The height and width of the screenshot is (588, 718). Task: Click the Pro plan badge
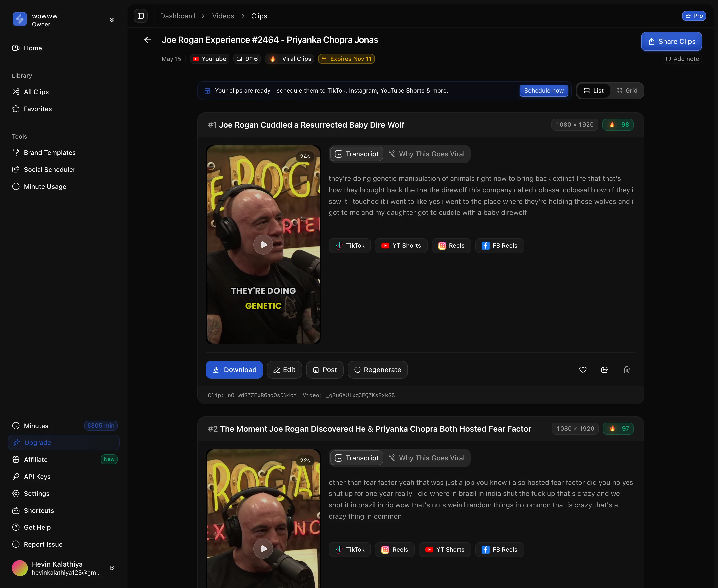click(x=694, y=16)
